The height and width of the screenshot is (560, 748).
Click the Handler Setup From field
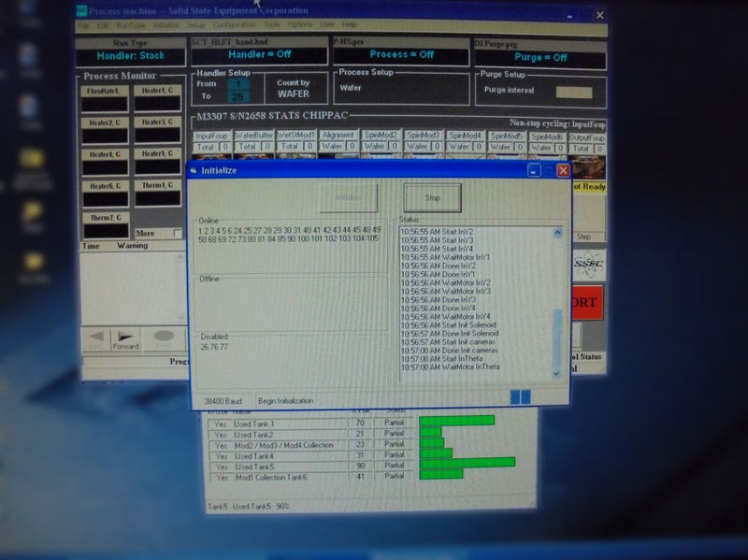point(238,84)
